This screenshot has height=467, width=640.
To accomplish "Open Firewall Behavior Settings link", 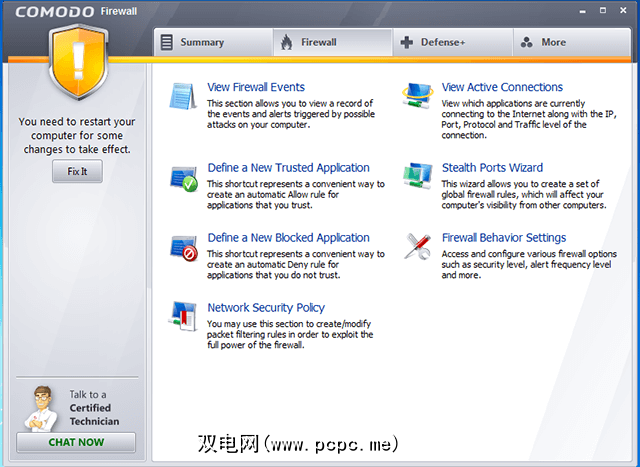I will click(504, 238).
